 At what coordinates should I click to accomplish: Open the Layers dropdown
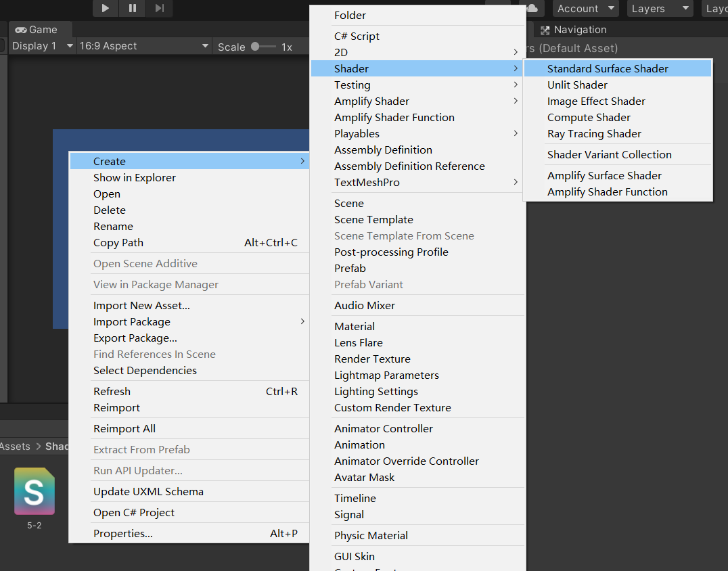(659, 8)
